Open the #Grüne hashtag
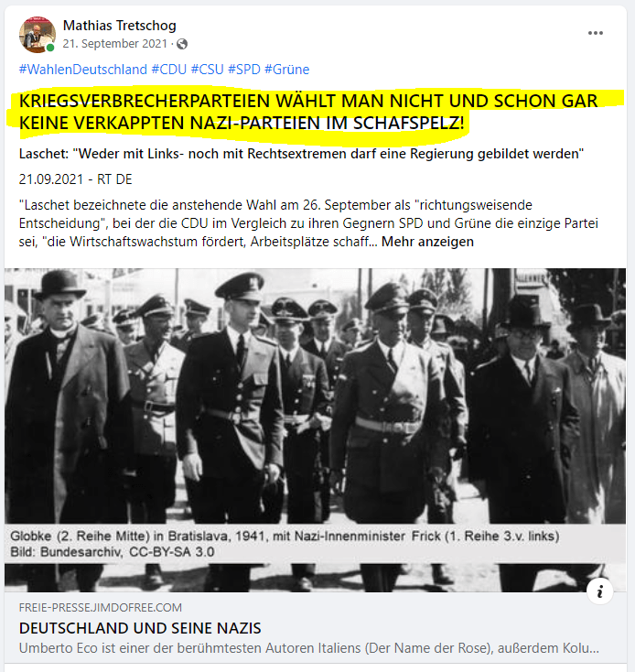Viewport: 635px width, 672px height. click(x=287, y=70)
